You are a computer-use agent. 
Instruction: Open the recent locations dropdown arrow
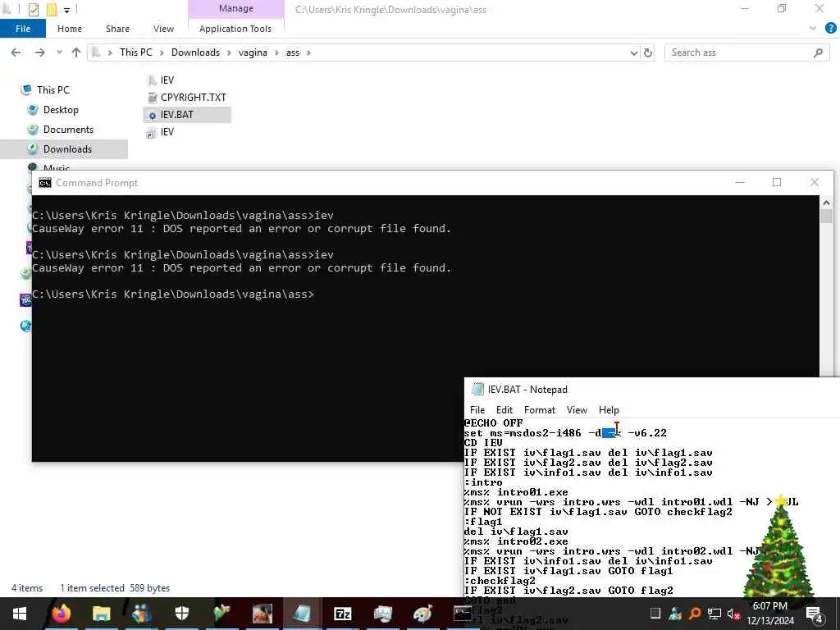(x=59, y=52)
